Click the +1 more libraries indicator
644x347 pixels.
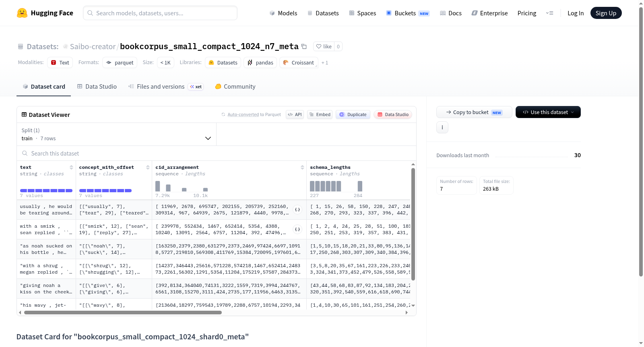coord(325,62)
